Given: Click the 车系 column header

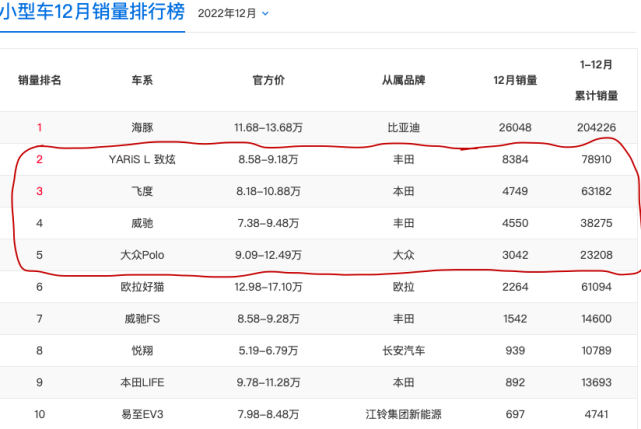Looking at the screenshot, I should tap(142, 80).
